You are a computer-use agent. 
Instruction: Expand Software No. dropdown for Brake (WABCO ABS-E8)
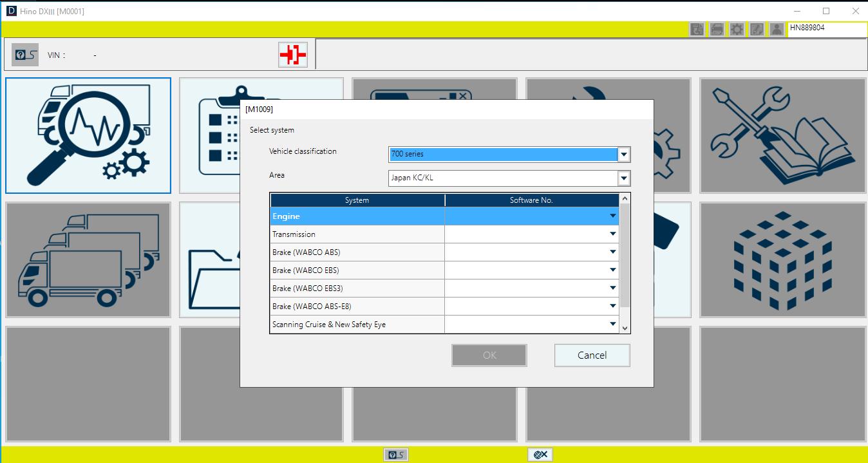coord(613,307)
